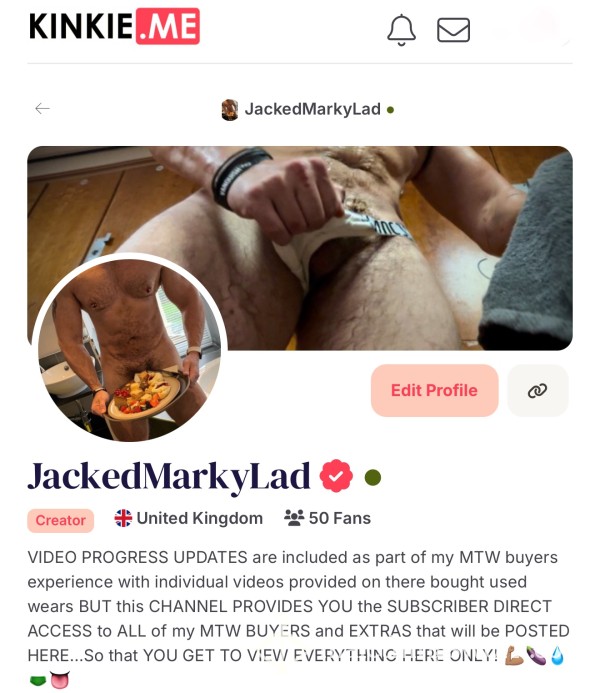Viewport: 600px width, 693px height.
Task: Click the green online status dot by name
Action: pos(373,477)
